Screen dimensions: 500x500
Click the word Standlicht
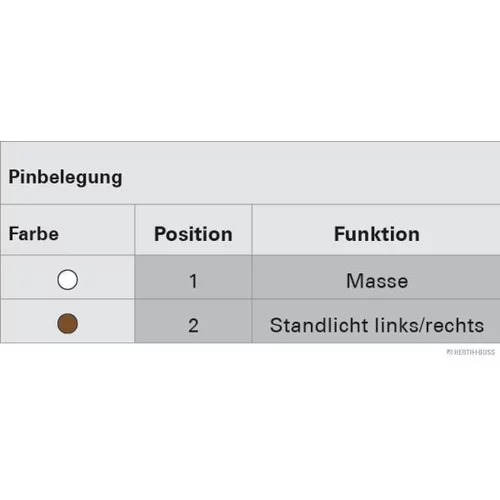coord(319,325)
